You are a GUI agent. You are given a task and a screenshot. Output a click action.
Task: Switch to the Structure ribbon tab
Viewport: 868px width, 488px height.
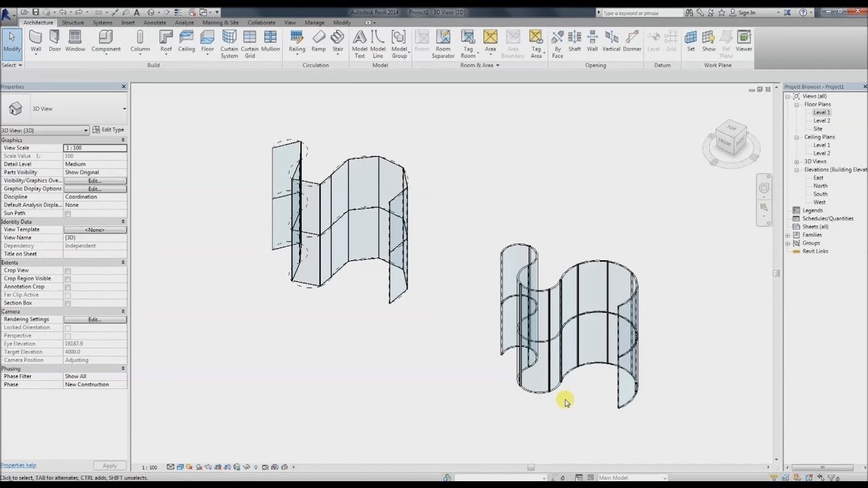click(x=73, y=22)
